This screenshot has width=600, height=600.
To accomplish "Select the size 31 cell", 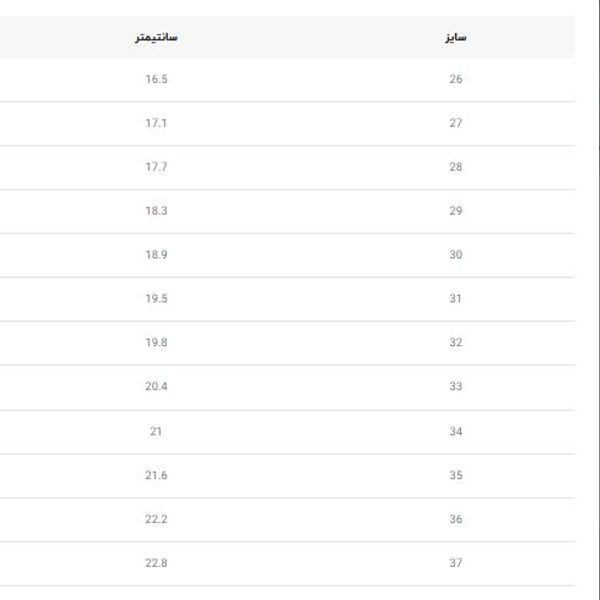I will [x=456, y=299].
